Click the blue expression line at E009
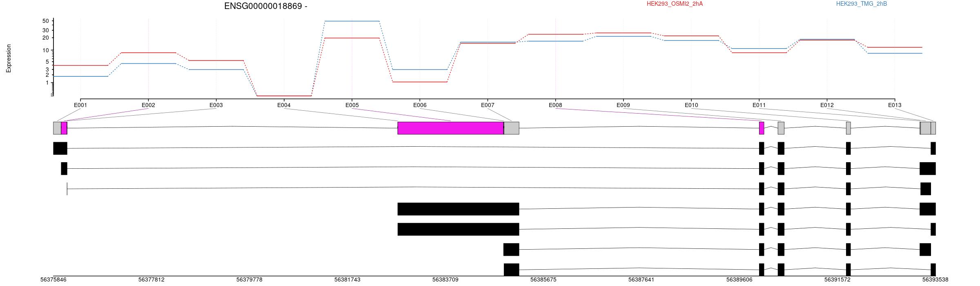This screenshot has width=980, height=286. pos(623,36)
